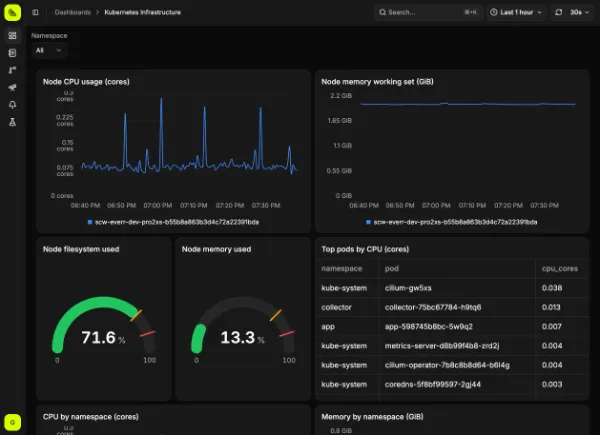Open the flask experiments sidebar icon
Image resolution: width=600 pixels, height=435 pixels.
click(x=12, y=122)
